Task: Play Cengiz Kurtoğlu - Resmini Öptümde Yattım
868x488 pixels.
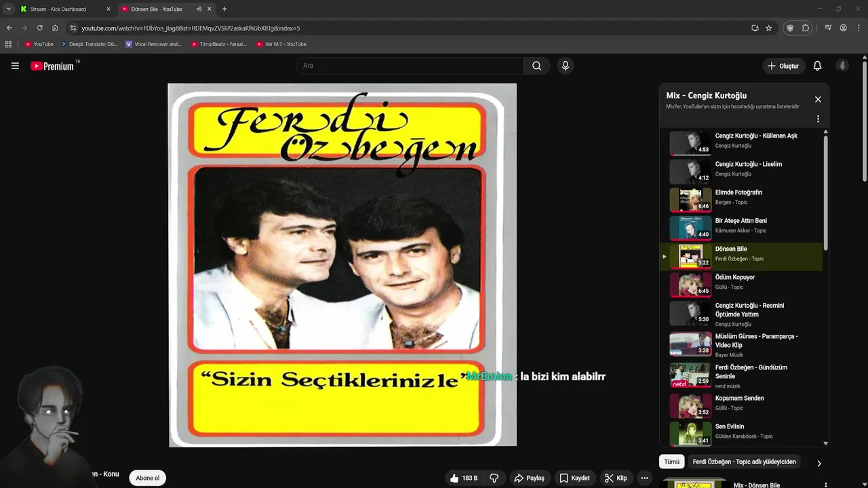Action: point(742,314)
